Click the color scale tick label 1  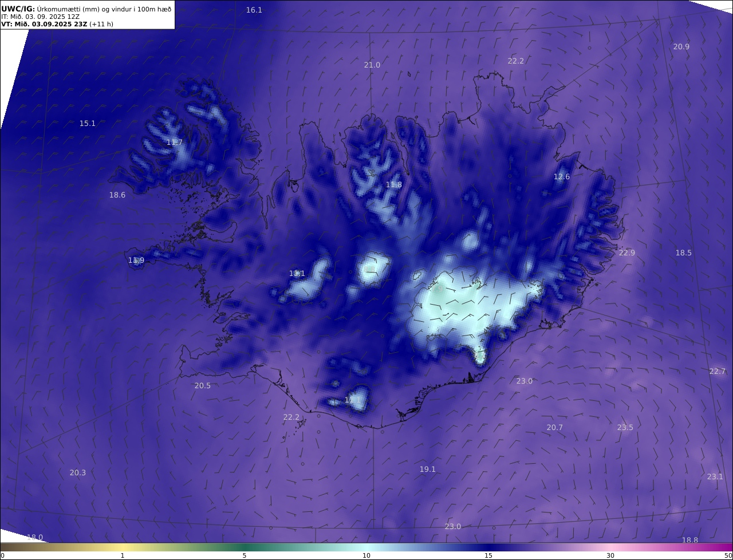pos(123,555)
